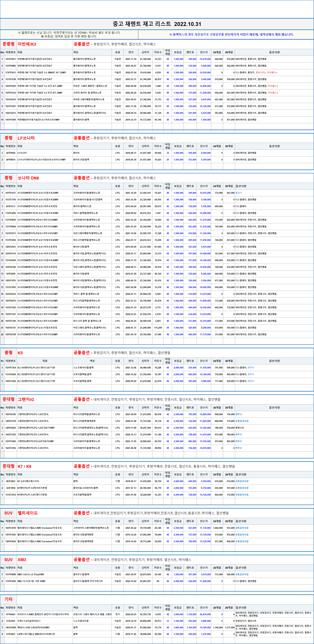Select plate number '172하3450'
The image size is (314, 644).
click(x=10, y=581)
